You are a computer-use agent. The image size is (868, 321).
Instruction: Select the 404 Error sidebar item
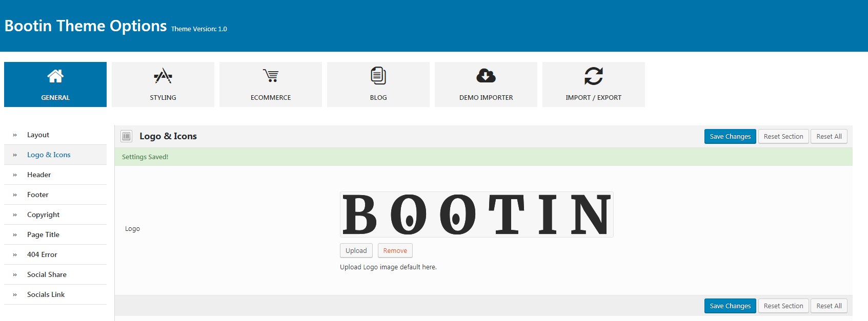point(42,254)
